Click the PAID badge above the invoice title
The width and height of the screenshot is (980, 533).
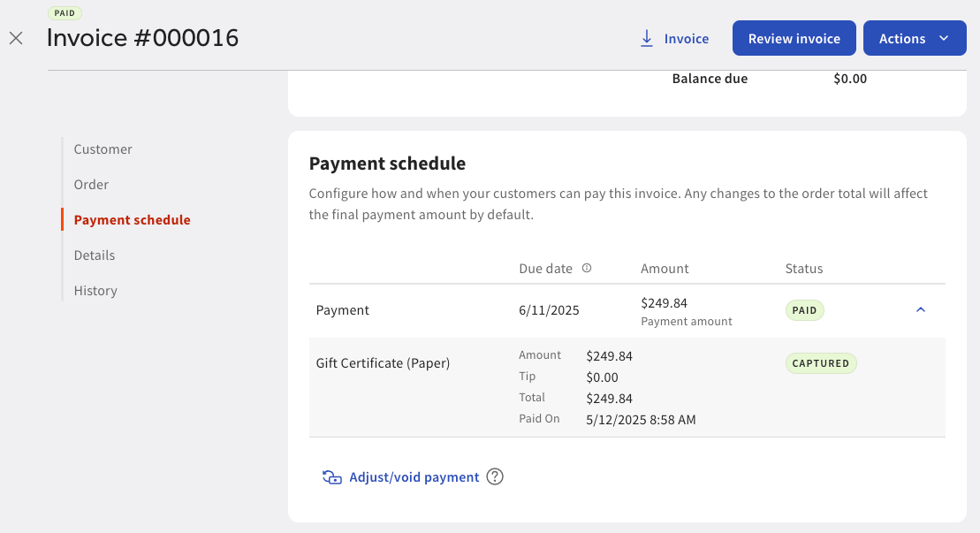pyautogui.click(x=65, y=12)
